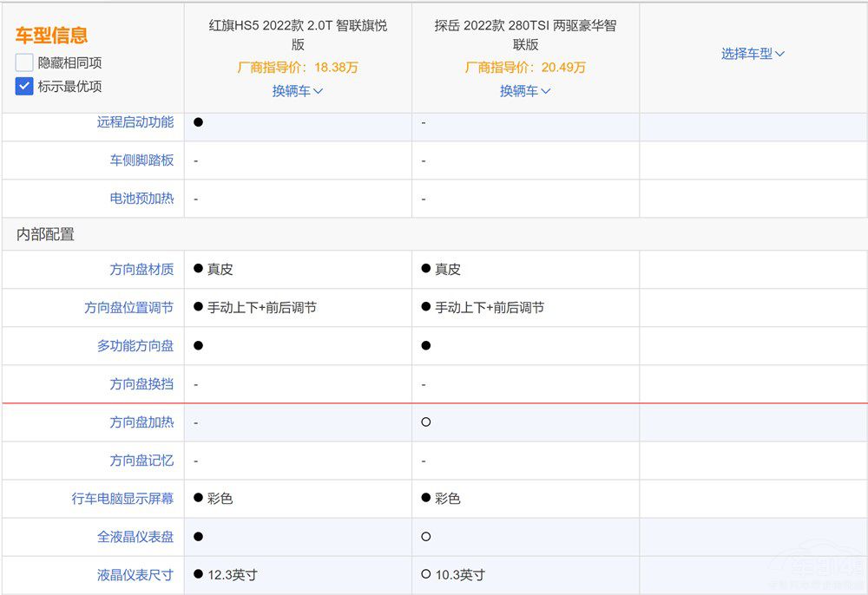Click the 方向盘换挡 row label
This screenshot has height=595, width=868.
(x=141, y=384)
